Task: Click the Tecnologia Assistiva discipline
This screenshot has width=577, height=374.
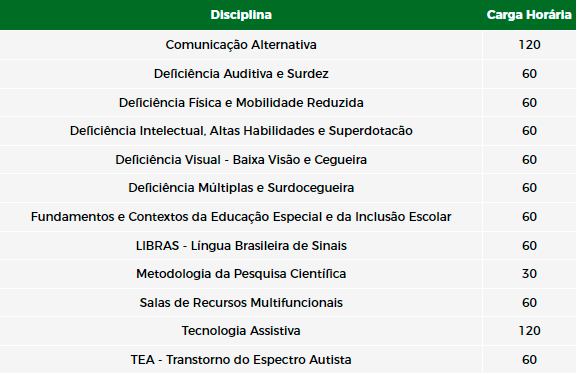Action: (x=241, y=331)
